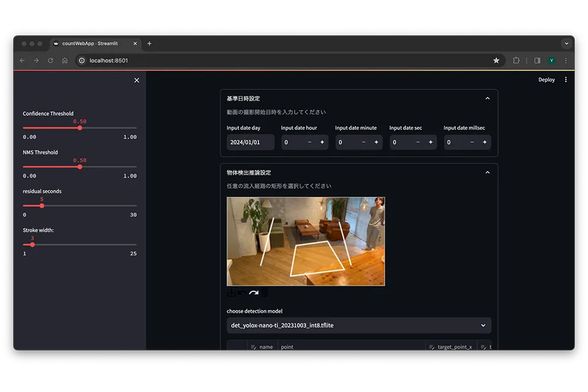Collapse the 物体検出推論設定 section

[488, 173]
